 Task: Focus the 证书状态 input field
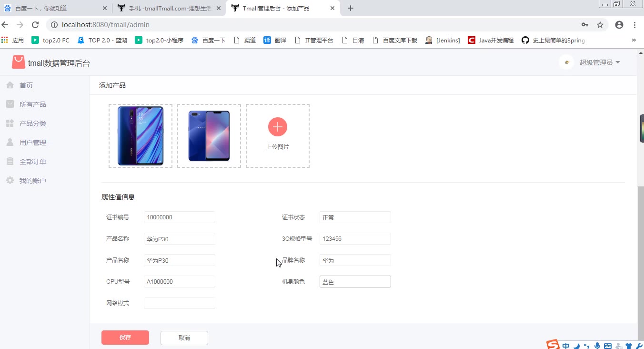point(355,217)
